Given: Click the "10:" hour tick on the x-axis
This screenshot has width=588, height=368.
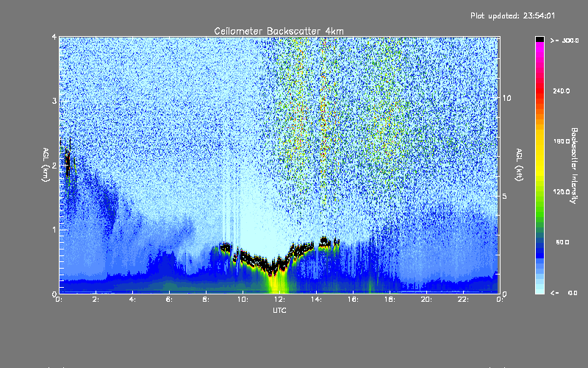Looking at the screenshot, I should pos(243,300).
